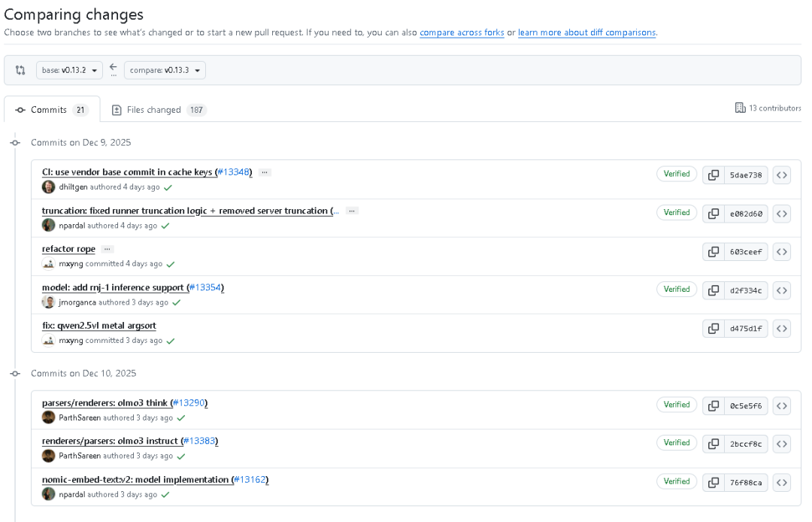Copy full SHA for commit 5dae738
The width and height of the screenshot is (812, 522).
coord(713,175)
